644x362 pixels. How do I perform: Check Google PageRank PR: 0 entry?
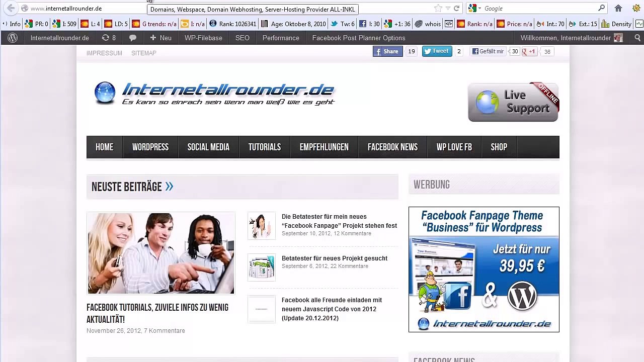tap(36, 24)
